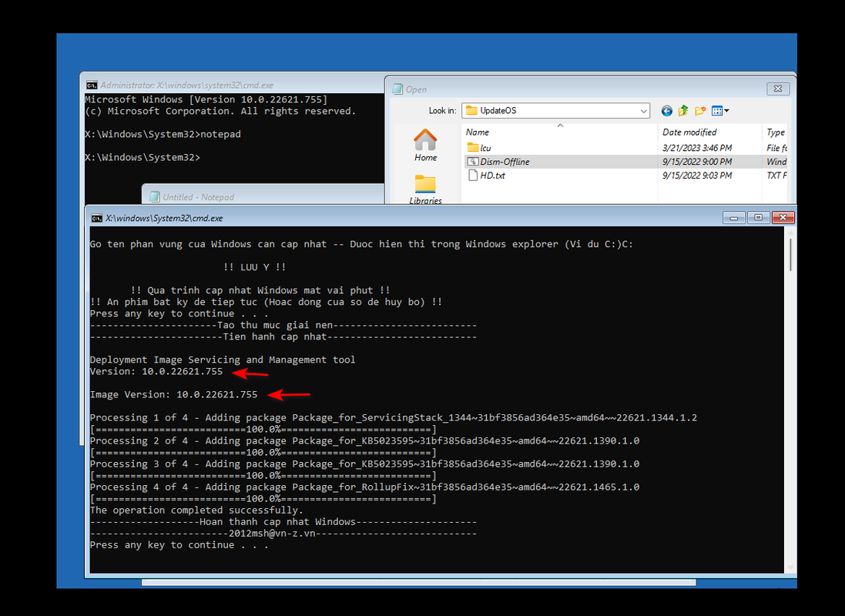Click 'X:\Windows\System32>notepad' line in back cmd

[x=163, y=134]
